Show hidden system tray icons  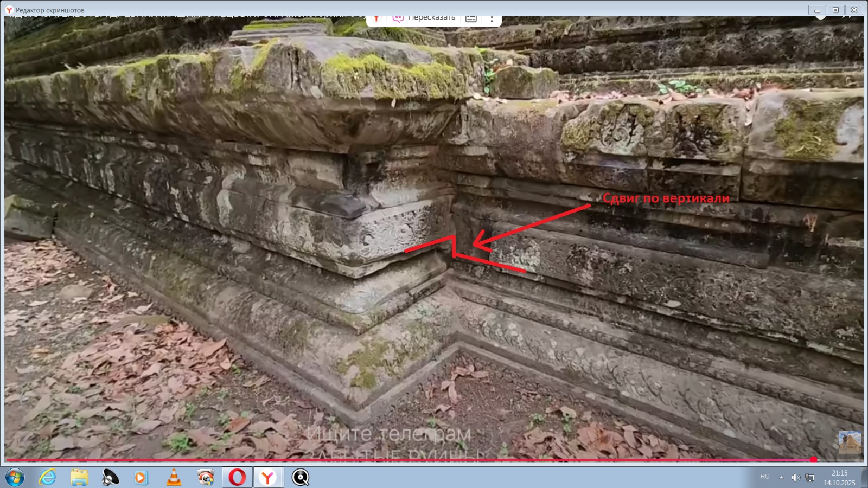[x=781, y=477]
